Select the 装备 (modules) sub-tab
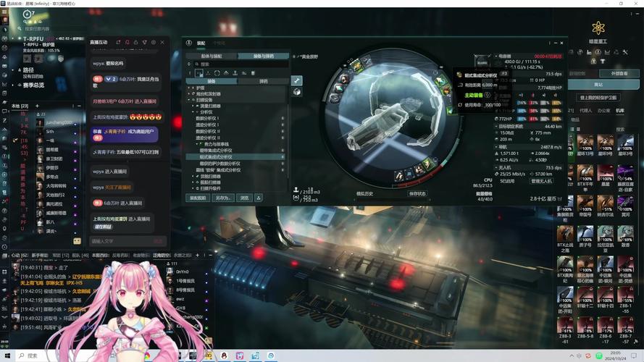The width and height of the screenshot is (644, 362). pos(212,81)
